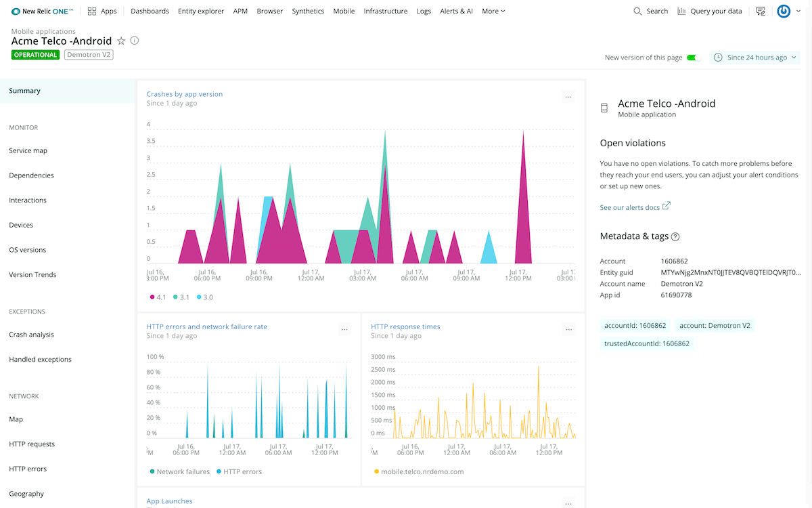Click external link icon next to alerts docs
The height and width of the screenshot is (508, 812).
tap(667, 206)
